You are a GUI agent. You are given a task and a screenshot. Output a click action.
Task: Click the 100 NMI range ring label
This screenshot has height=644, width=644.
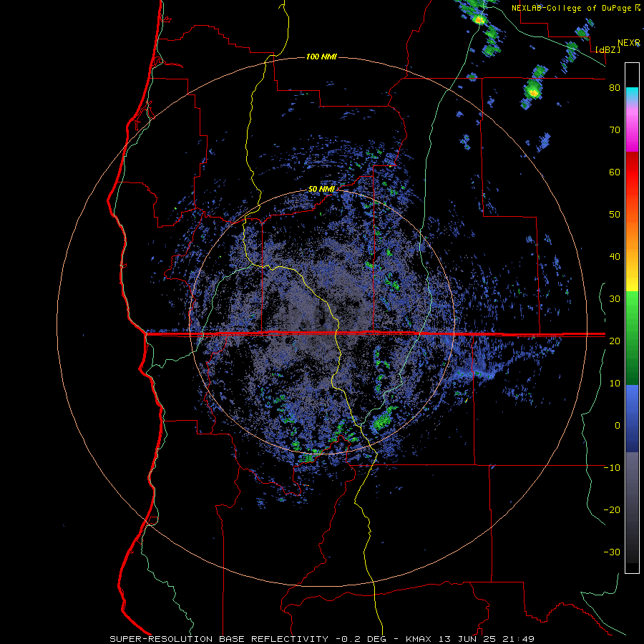coord(321,57)
